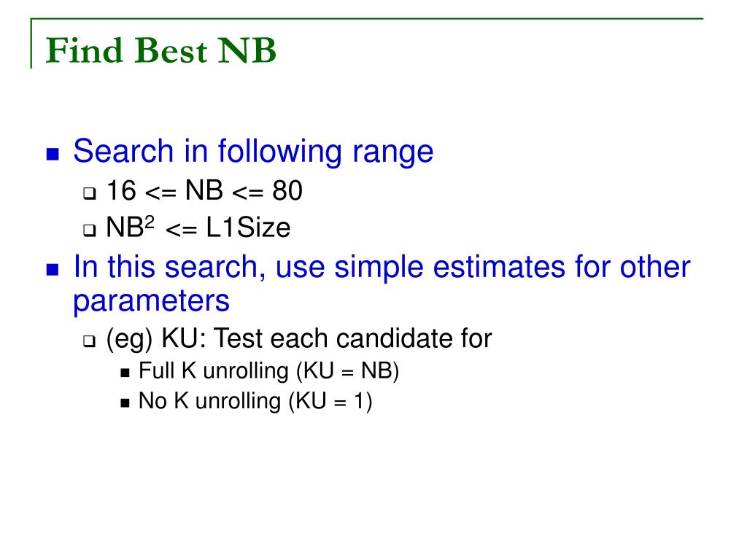Select '(eg) KU: Test each candidate for'
This screenshot has width=747, height=560.
pyautogui.click(x=298, y=340)
